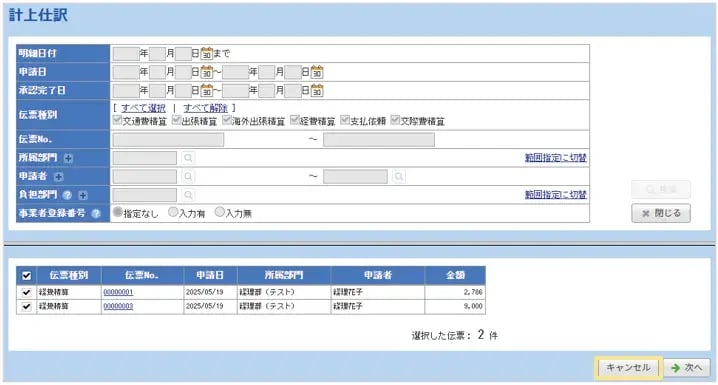Click the 閉じる button
Screen dimensions: 718x385
(661, 213)
